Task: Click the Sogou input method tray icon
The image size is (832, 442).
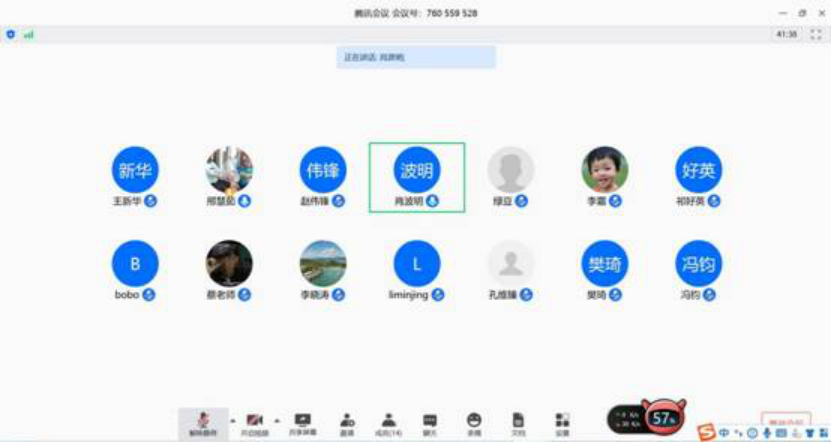Action: pos(707,432)
